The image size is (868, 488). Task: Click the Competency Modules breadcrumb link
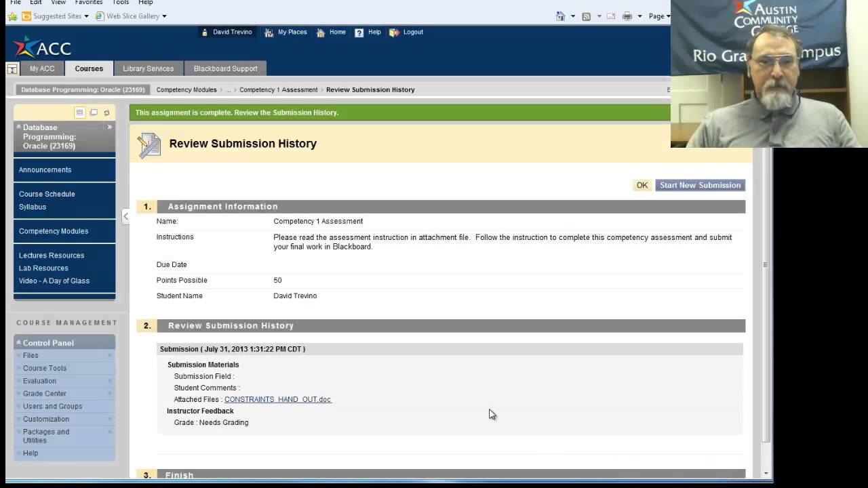[186, 89]
